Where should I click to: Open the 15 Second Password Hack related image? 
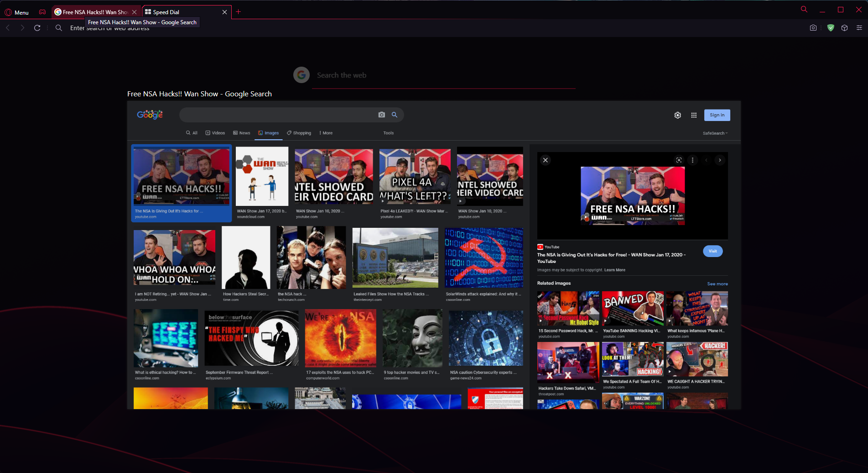click(x=568, y=308)
